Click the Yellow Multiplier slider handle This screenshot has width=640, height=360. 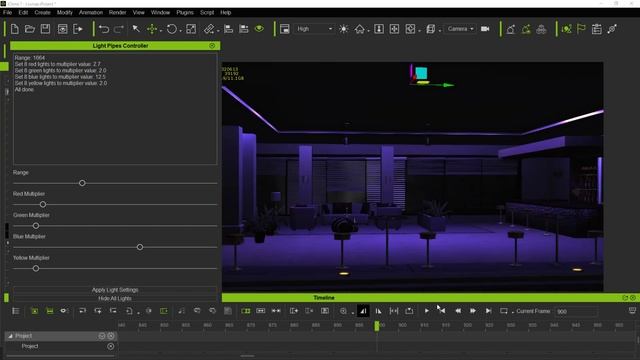click(x=36, y=268)
